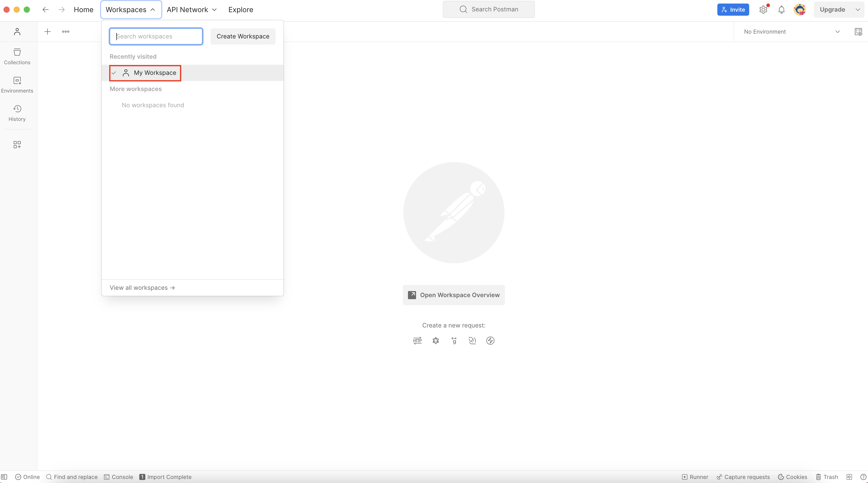The image size is (868, 483).
Task: Click the configure workspace sidebar icon
Action: pos(17,145)
